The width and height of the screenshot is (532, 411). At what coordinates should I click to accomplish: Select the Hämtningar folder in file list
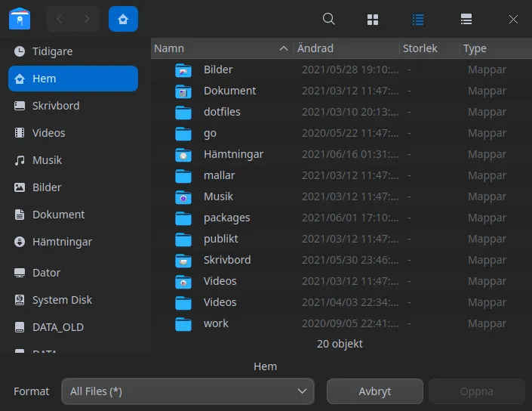point(233,154)
